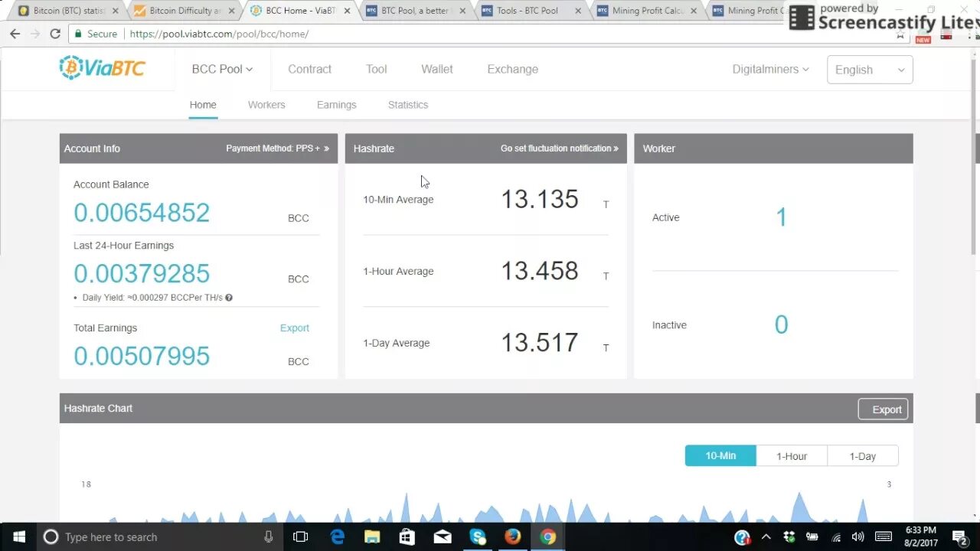Click the Last 24-Hour Earnings value 0.00379285
The image size is (980, 551).
(x=142, y=273)
